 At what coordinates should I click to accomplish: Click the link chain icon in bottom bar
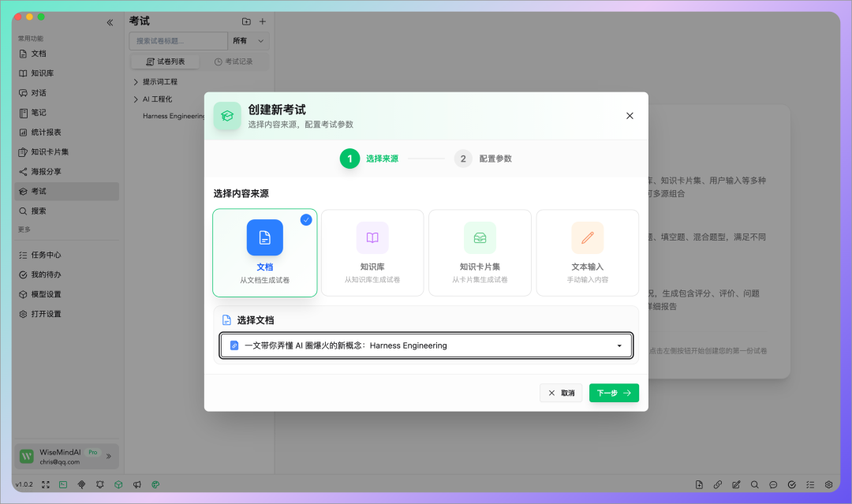pyautogui.click(x=718, y=484)
